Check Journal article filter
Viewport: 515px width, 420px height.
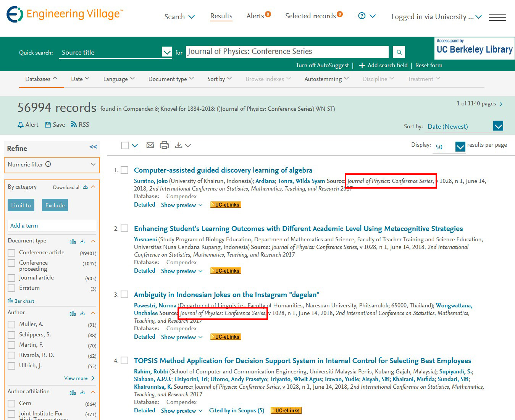coord(12,278)
